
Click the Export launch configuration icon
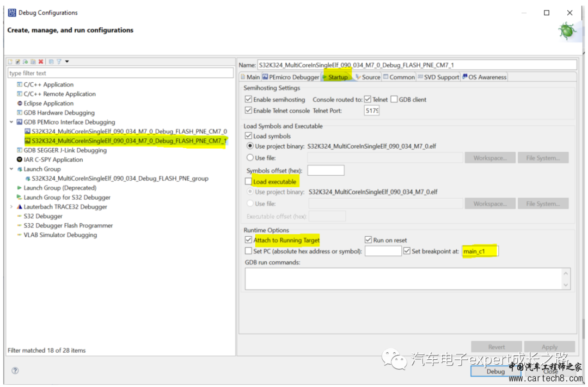25,62
